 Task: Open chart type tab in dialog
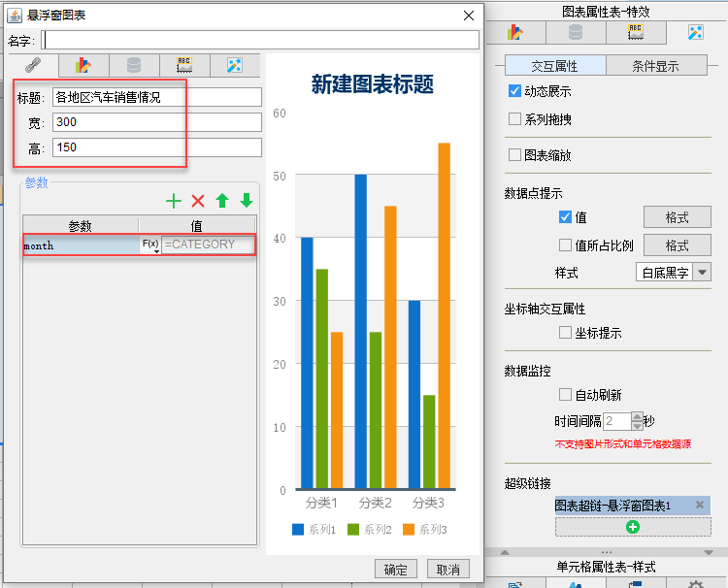[83, 65]
